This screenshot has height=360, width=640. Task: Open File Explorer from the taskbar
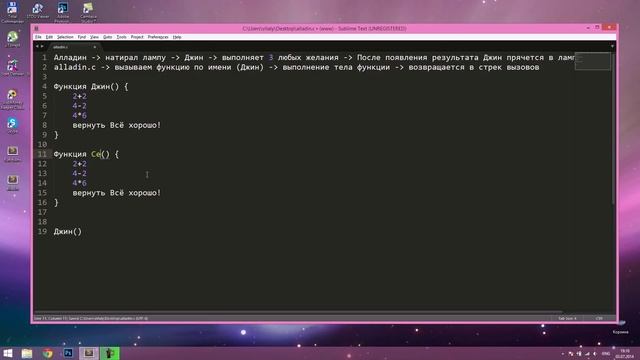point(27,353)
